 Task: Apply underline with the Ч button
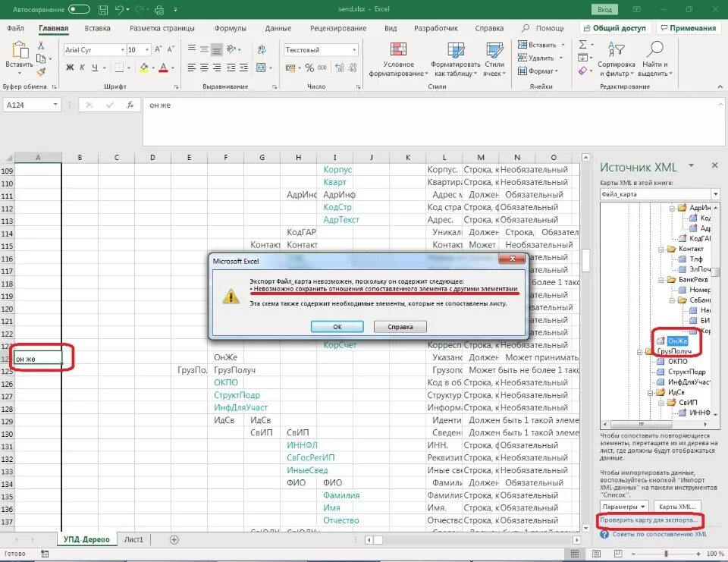point(95,68)
